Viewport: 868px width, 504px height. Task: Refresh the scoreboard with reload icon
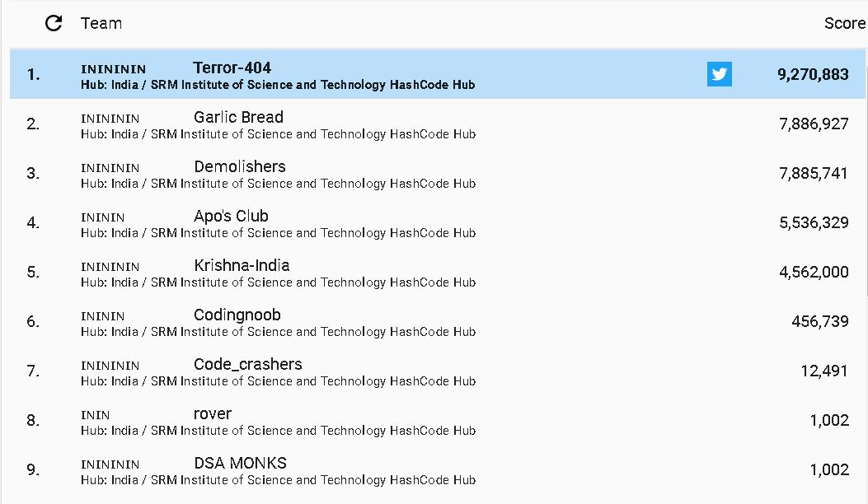(53, 23)
